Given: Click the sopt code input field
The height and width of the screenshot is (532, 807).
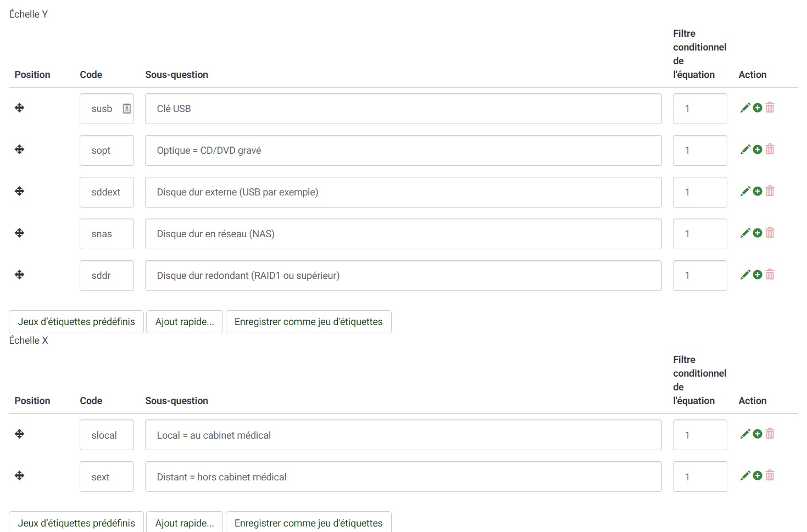Looking at the screenshot, I should 107,150.
